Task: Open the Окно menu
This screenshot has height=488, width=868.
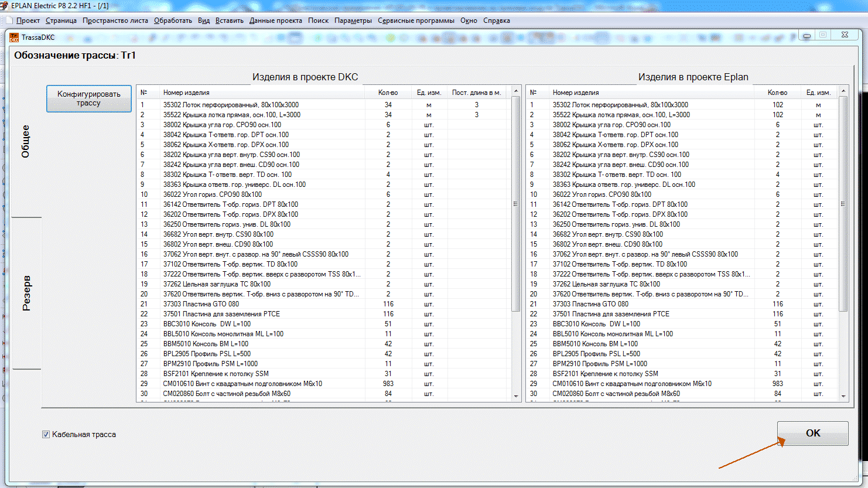Action: (x=469, y=21)
